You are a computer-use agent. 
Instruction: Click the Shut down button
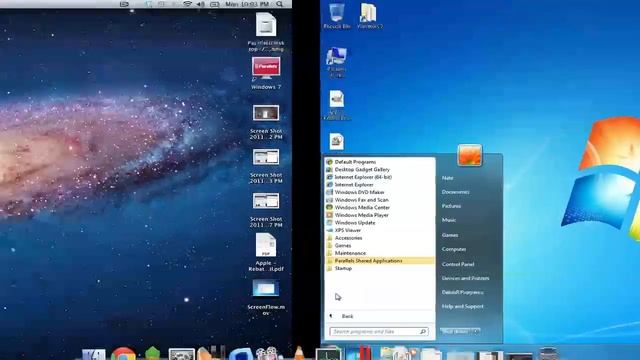pos(456,332)
